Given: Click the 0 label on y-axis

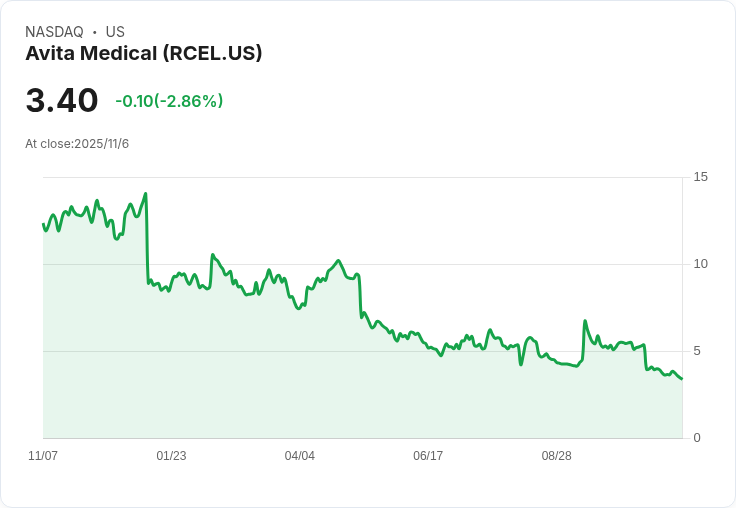Looking at the screenshot, I should point(697,438).
